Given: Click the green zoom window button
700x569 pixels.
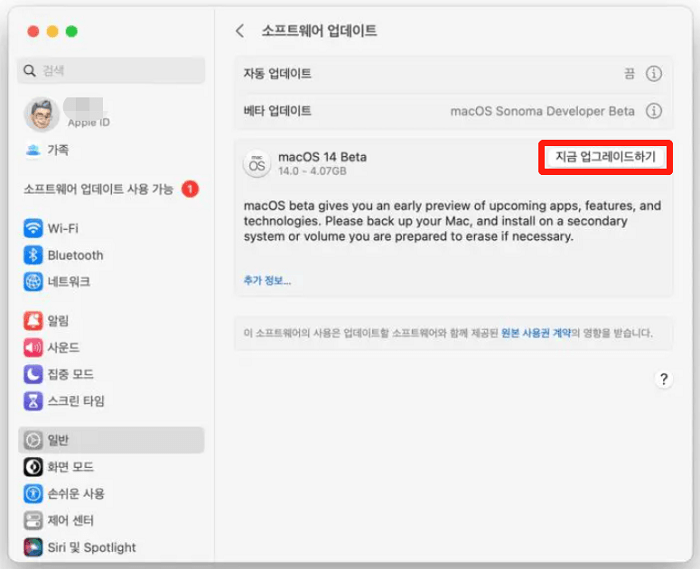Looking at the screenshot, I should pos(71,31).
